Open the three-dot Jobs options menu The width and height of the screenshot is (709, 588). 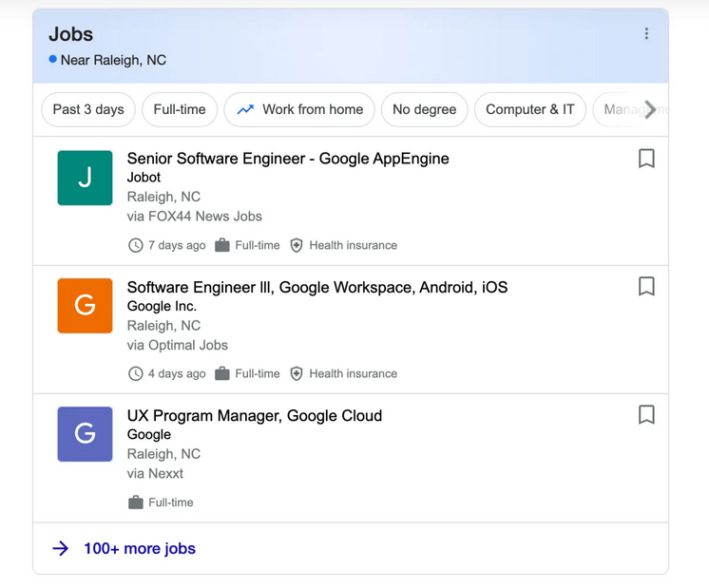coord(646,33)
